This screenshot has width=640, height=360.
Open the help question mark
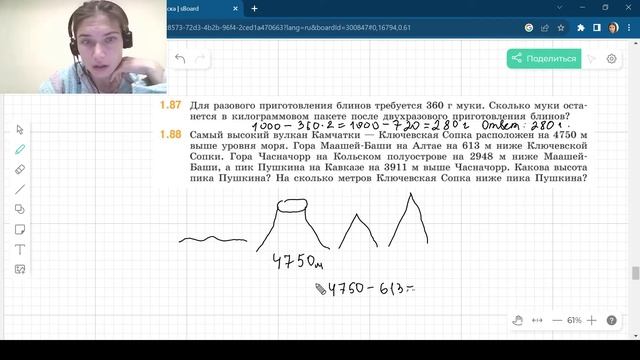click(x=611, y=320)
